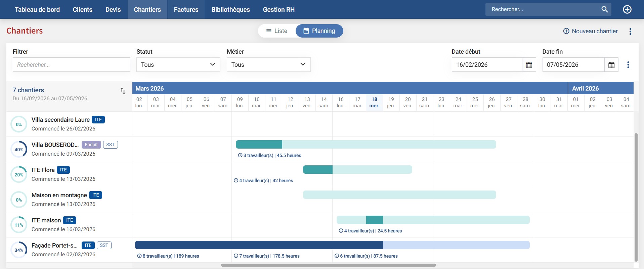This screenshot has width=644, height=269.
Task: Open the Date début calendar picker
Action: 529,65
